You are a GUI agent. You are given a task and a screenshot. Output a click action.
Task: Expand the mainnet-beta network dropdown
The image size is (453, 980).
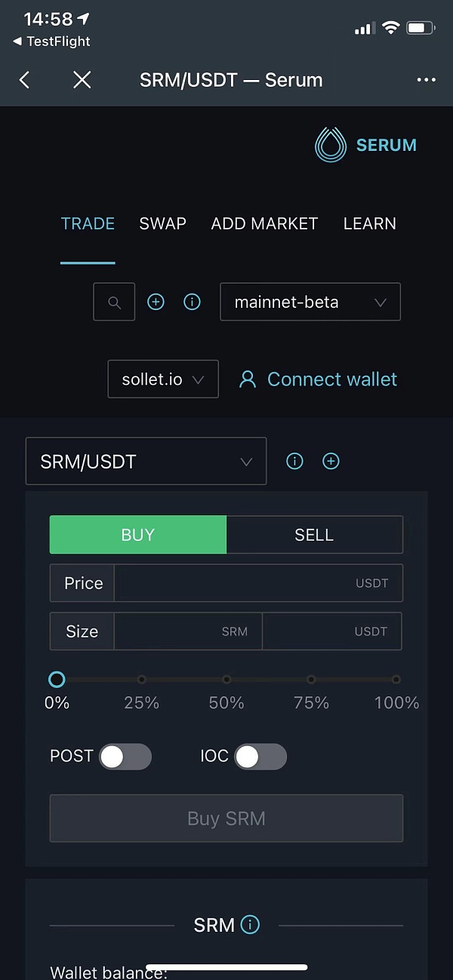(x=310, y=303)
